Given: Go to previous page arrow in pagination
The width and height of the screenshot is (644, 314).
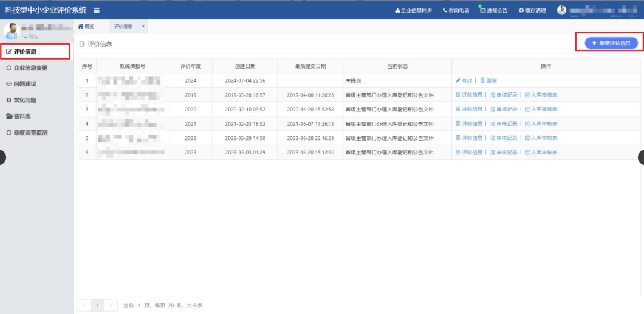Looking at the screenshot, I should [84, 306].
